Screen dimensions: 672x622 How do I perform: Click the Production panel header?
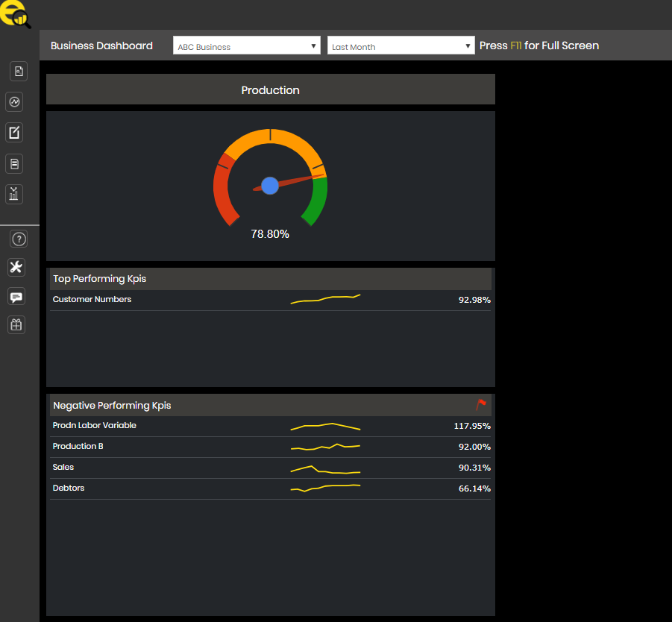tap(270, 90)
